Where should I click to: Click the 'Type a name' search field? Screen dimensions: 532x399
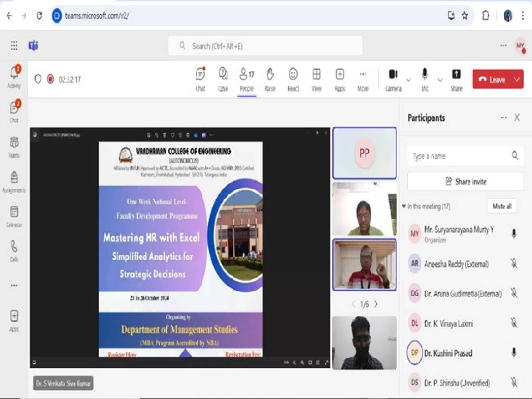[x=459, y=156]
